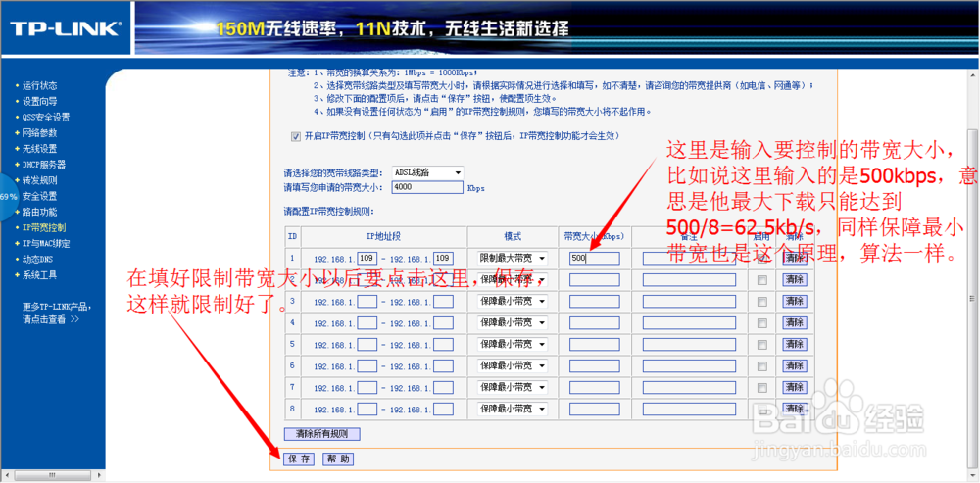The height and width of the screenshot is (483, 980).
Task: Click row 1 start IP field showing 109
Action: (x=367, y=258)
